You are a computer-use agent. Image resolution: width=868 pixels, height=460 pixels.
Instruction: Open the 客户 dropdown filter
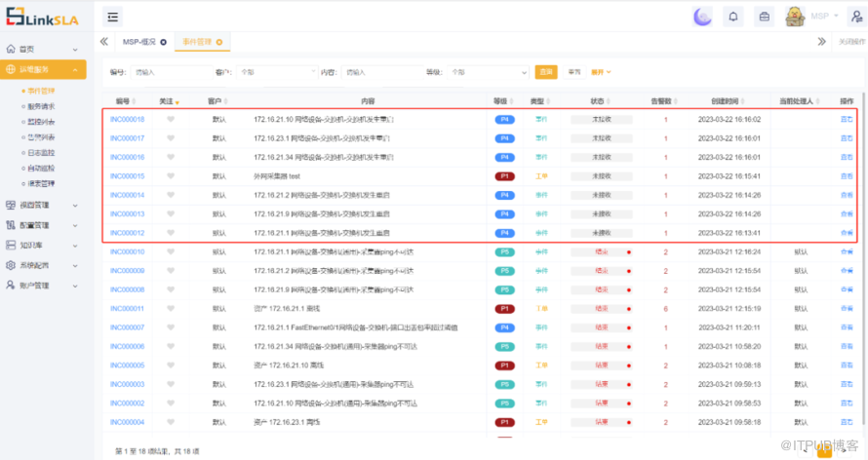275,72
